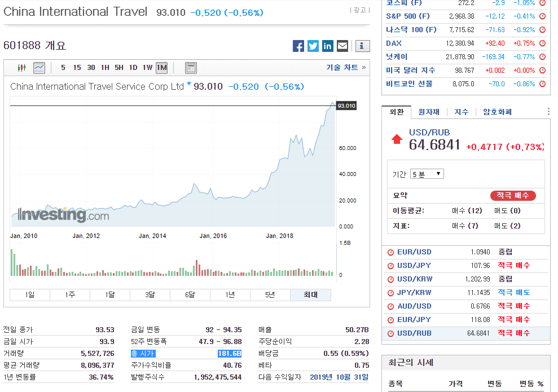The width and height of the screenshot is (558, 392).
Task: Open the three-dot options menu on forex widget
Action: click(x=548, y=112)
